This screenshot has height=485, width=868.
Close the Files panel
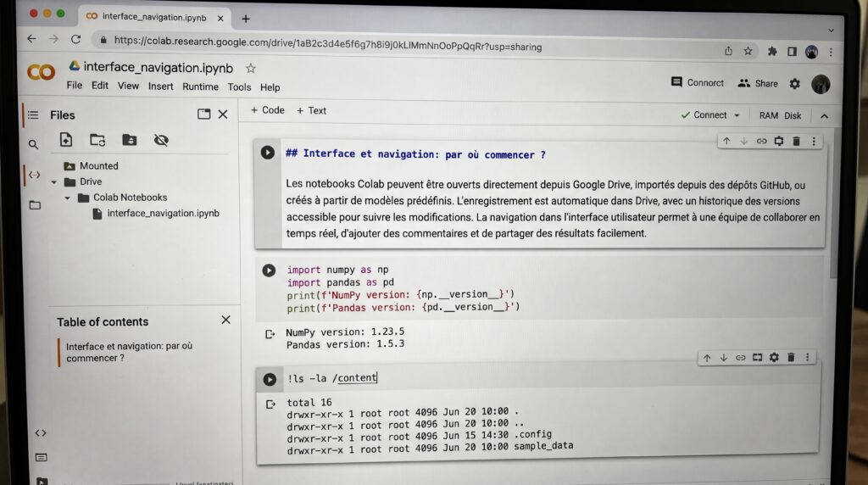pos(223,114)
